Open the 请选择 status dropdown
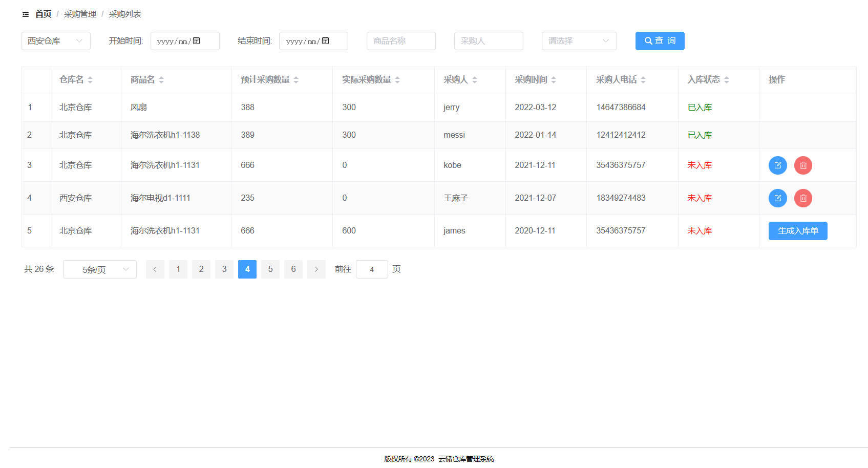This screenshot has width=868, height=468. tap(579, 41)
